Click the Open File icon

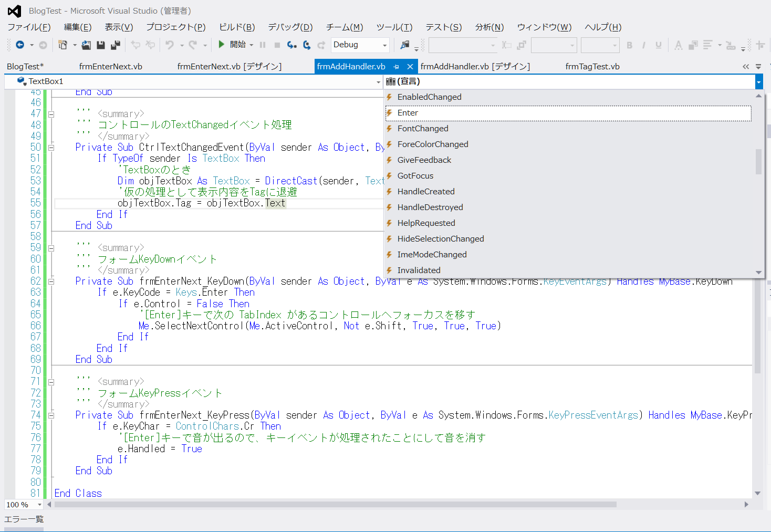pyautogui.click(x=86, y=45)
